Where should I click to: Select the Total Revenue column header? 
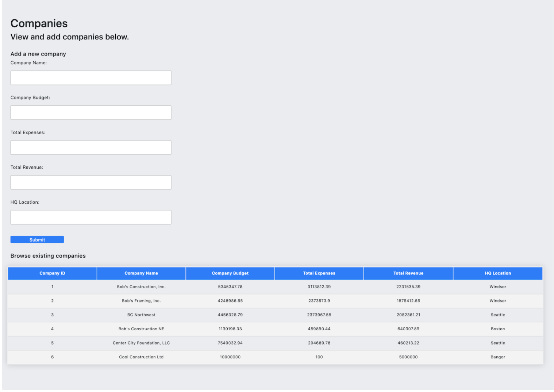pyautogui.click(x=408, y=273)
